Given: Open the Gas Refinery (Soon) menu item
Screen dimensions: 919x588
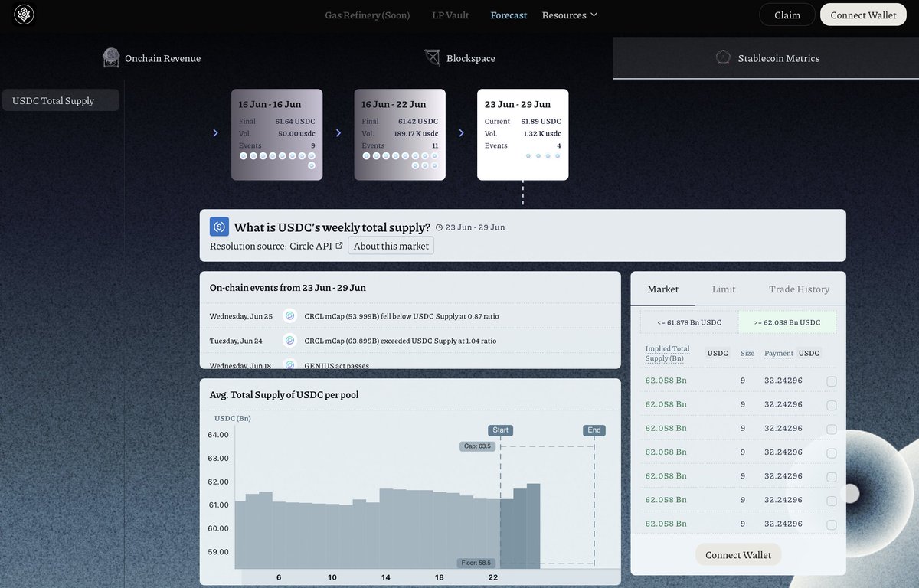Looking at the screenshot, I should pyautogui.click(x=368, y=15).
